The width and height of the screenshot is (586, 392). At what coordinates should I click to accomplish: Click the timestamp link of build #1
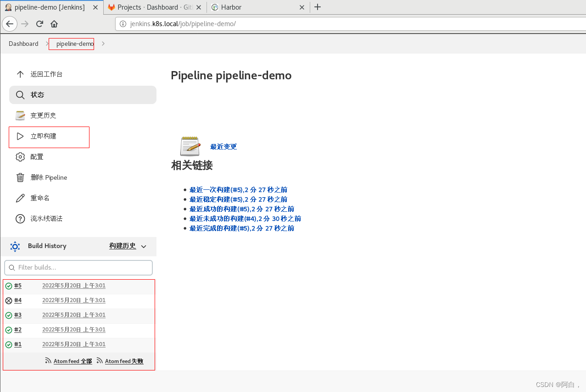tap(74, 344)
